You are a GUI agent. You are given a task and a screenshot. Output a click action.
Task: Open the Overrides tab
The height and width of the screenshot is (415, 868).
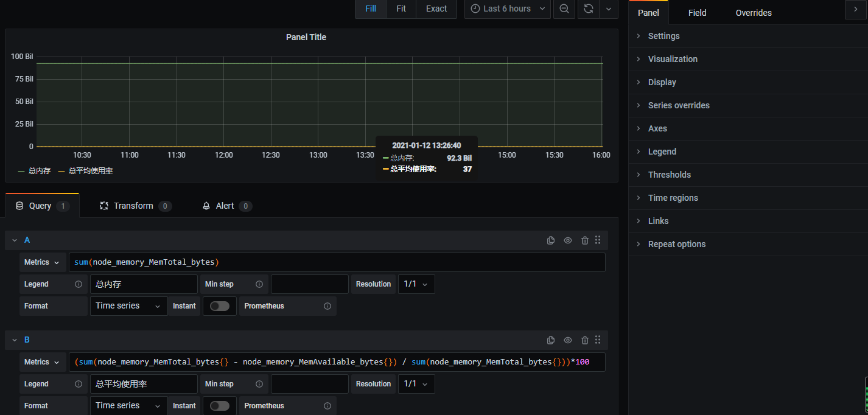(753, 13)
